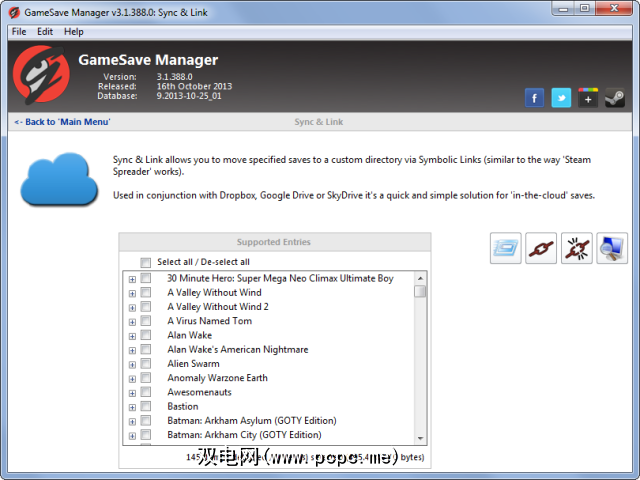
Task: Expand the 30 Minute Hero tree node
Action: (x=132, y=279)
